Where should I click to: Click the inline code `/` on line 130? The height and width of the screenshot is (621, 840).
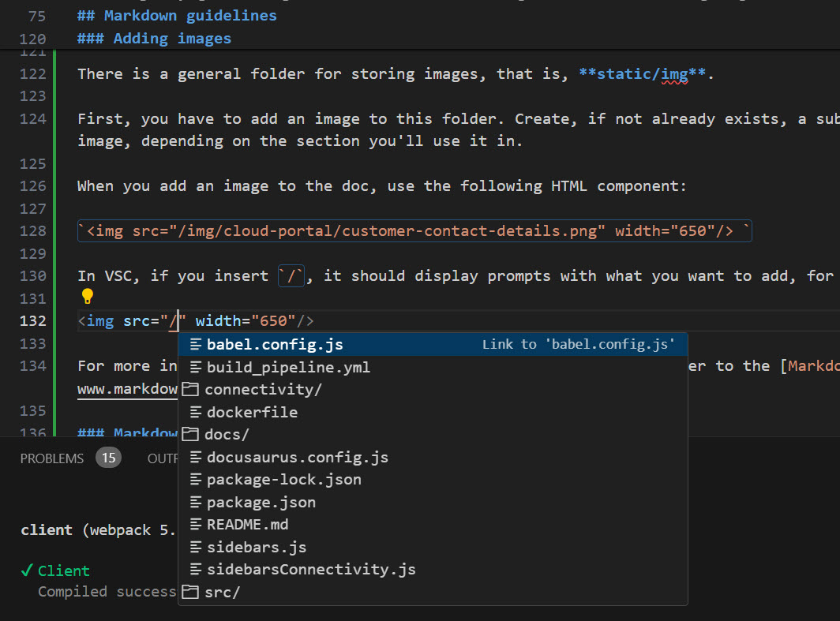coord(291,276)
